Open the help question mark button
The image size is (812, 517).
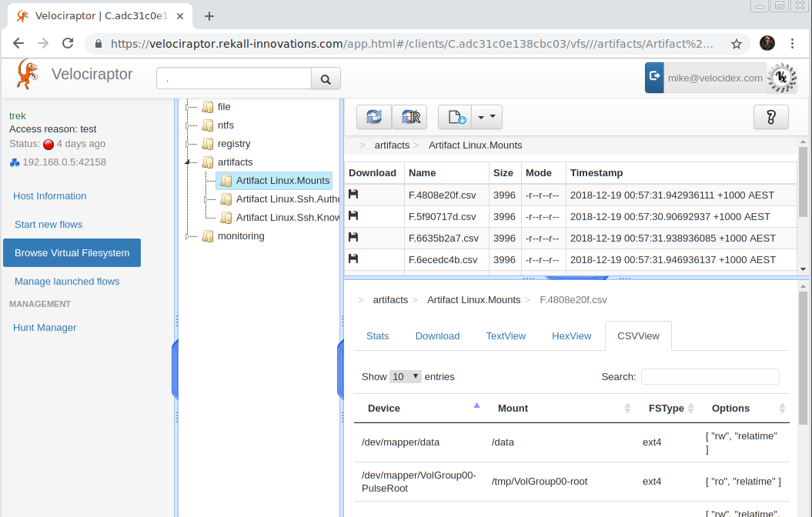click(x=771, y=117)
